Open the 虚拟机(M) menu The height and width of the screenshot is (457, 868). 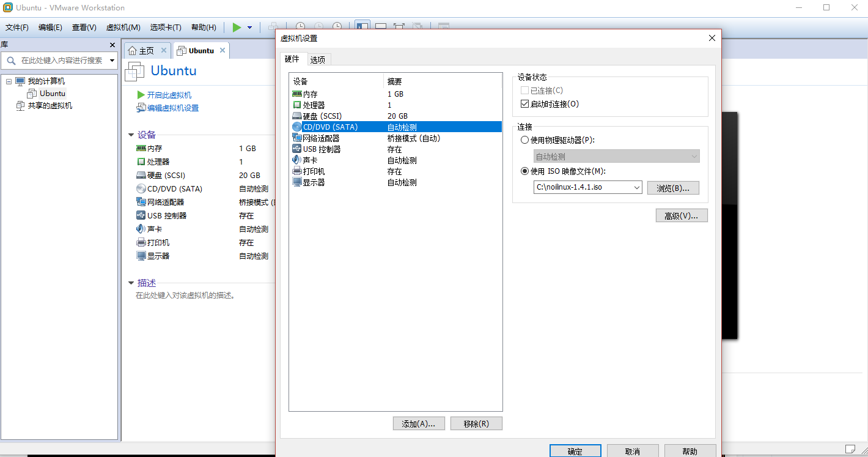pos(123,28)
